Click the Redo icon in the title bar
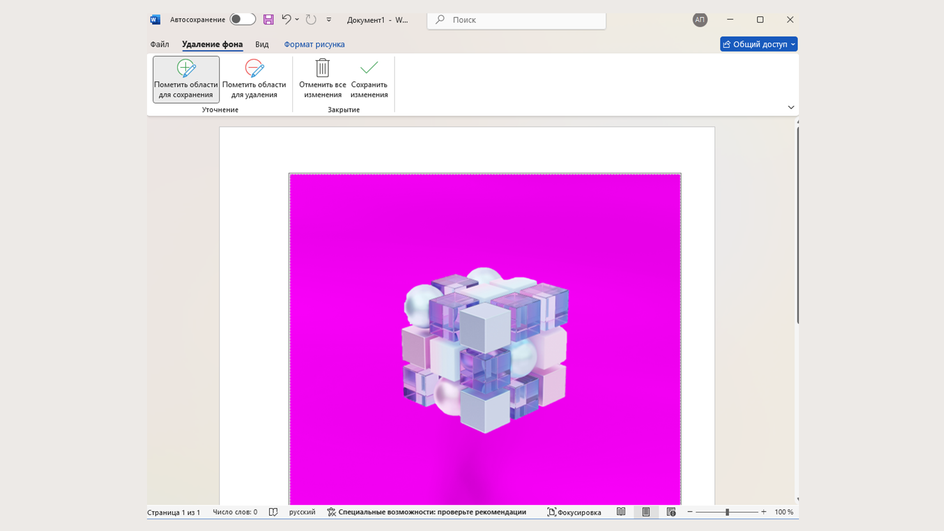The image size is (944, 531). pos(311,20)
